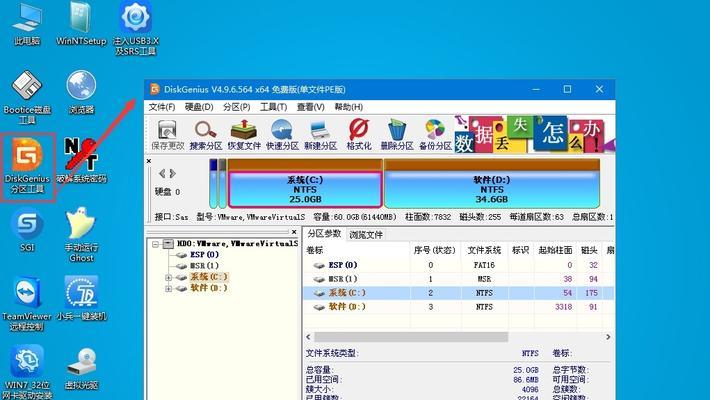Launch the SGI desktop icon
Viewport: 710px width, 400px height.
click(27, 230)
